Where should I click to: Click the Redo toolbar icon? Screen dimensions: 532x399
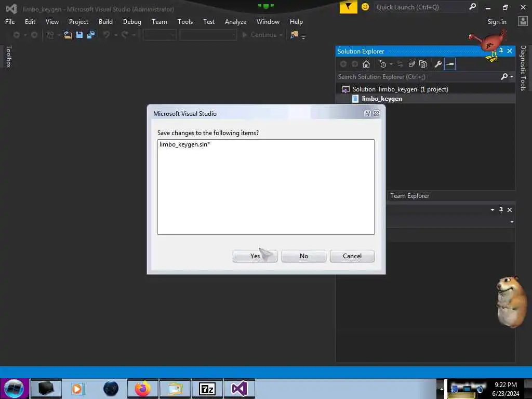125,35
